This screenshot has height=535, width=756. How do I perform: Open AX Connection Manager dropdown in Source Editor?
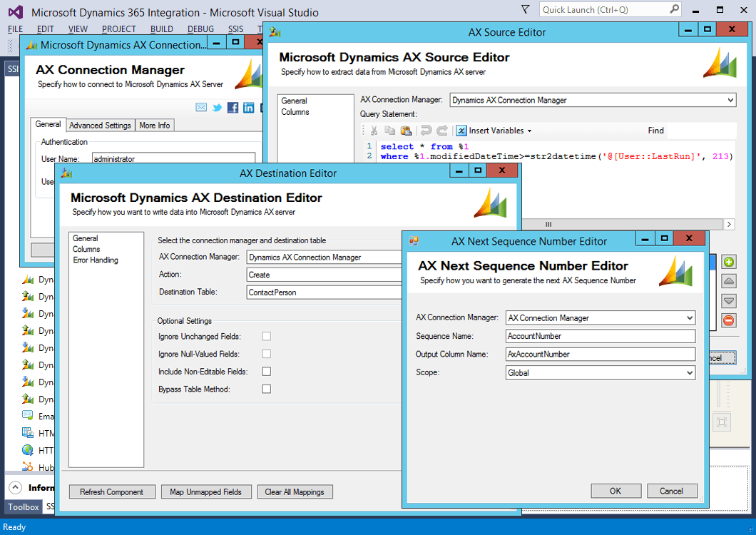tap(730, 100)
